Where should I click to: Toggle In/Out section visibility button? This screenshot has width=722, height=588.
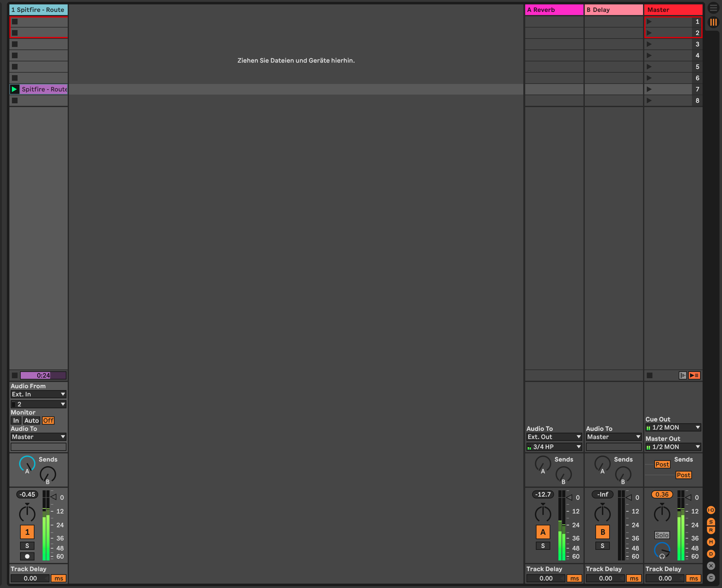click(711, 510)
